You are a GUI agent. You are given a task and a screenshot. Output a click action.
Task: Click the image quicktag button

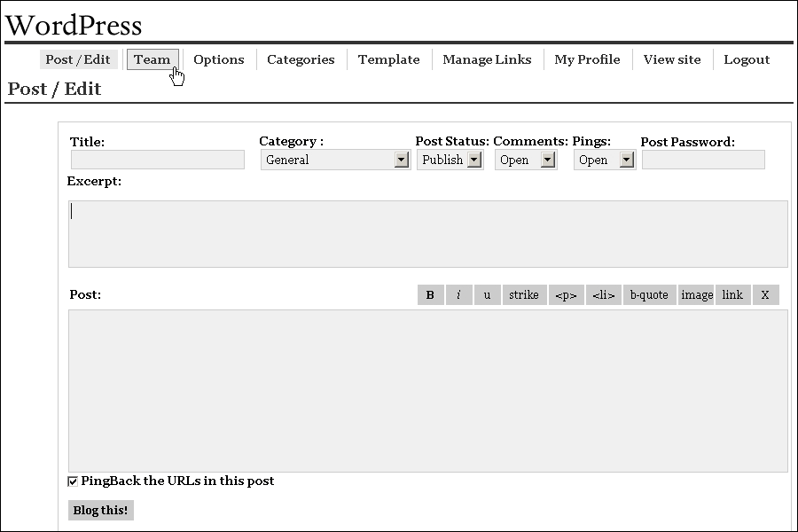(696, 294)
